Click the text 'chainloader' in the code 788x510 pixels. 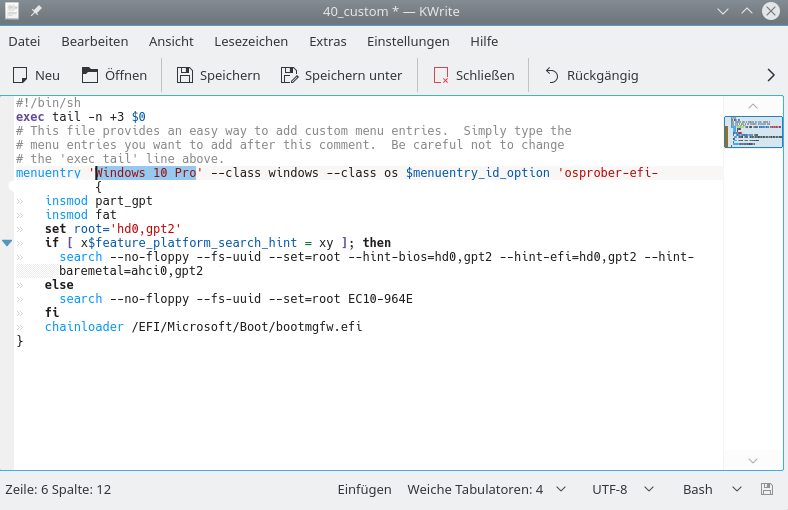[84, 327]
